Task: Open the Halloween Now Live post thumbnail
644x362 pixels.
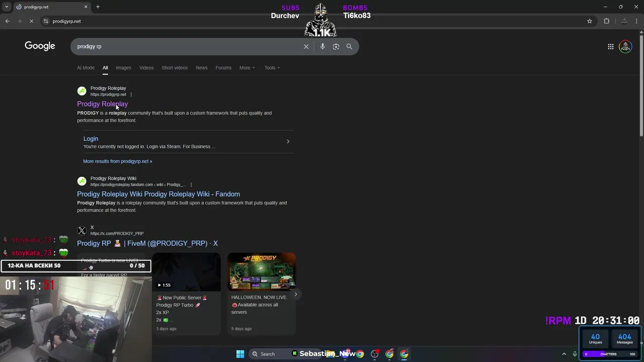Action: [x=261, y=272]
